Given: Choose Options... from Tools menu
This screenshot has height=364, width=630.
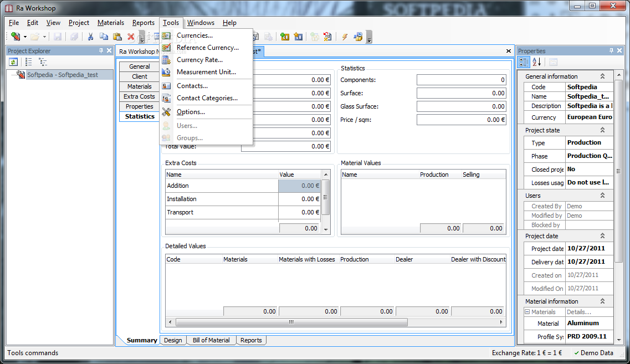Looking at the screenshot, I should pyautogui.click(x=207, y=112).
